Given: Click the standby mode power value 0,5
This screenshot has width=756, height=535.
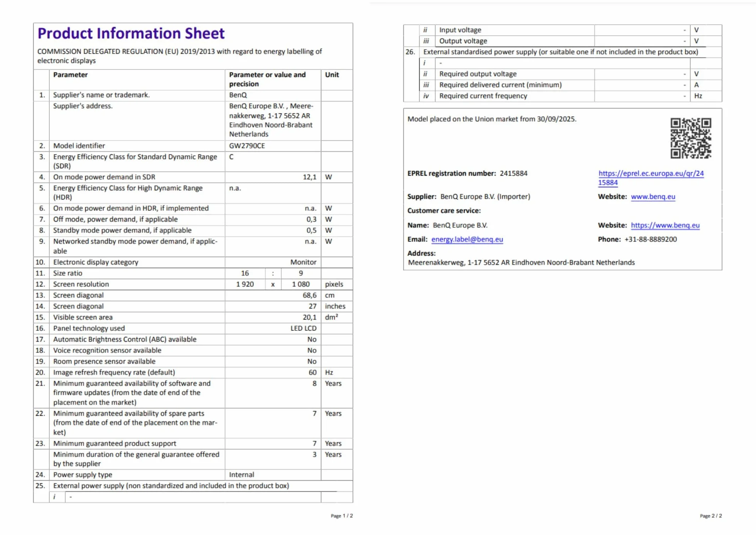Looking at the screenshot, I should click(x=311, y=230).
